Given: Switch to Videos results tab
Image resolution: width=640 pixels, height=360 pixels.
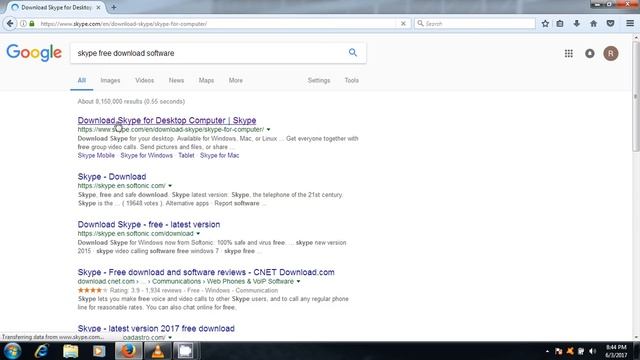Looking at the screenshot, I should 144,80.
